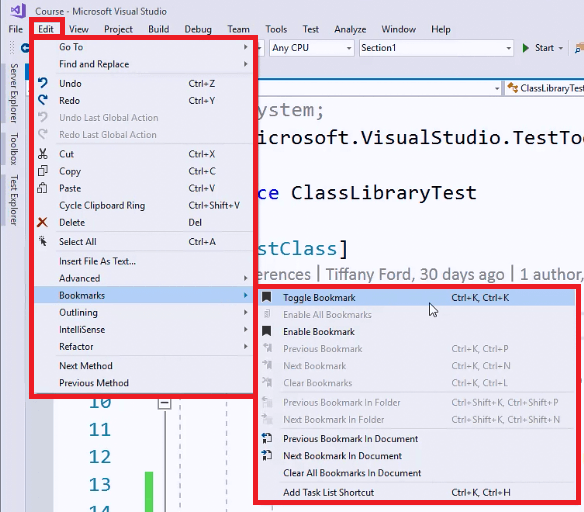
Task: Collapse code region at the outlining minus box
Action: (164, 403)
